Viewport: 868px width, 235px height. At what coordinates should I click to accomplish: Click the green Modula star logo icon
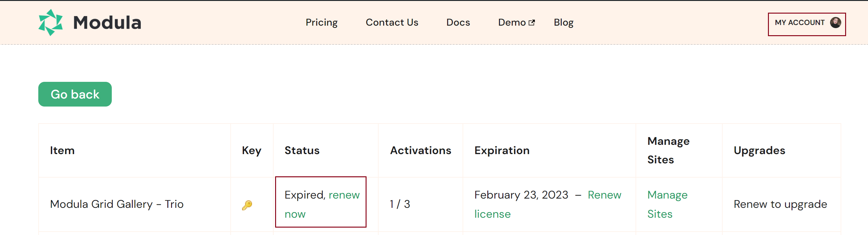pyautogui.click(x=51, y=23)
